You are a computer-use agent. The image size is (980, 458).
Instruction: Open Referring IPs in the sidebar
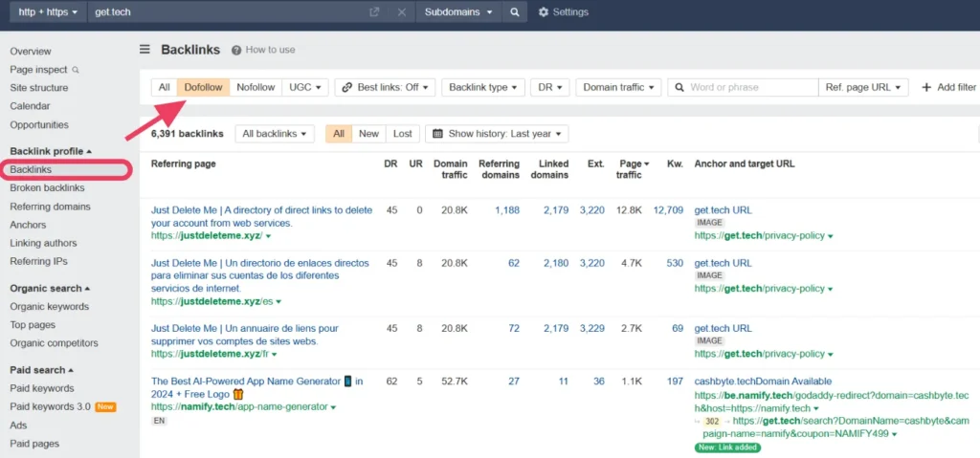pyautogui.click(x=38, y=261)
